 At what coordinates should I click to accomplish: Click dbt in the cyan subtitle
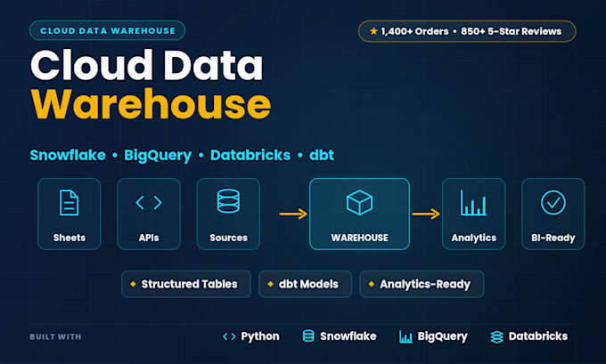[322, 155]
